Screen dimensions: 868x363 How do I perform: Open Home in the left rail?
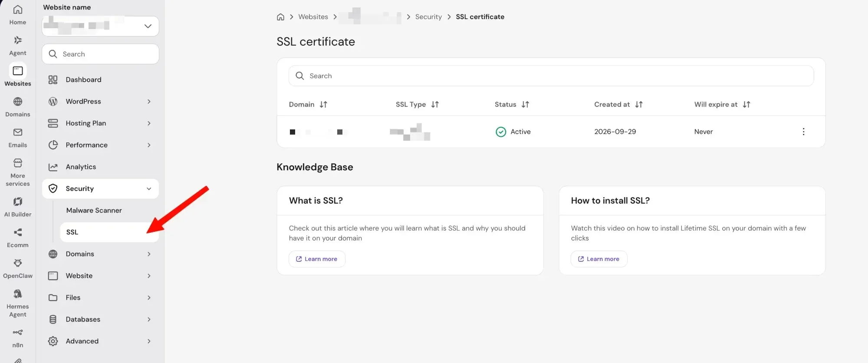click(x=18, y=15)
